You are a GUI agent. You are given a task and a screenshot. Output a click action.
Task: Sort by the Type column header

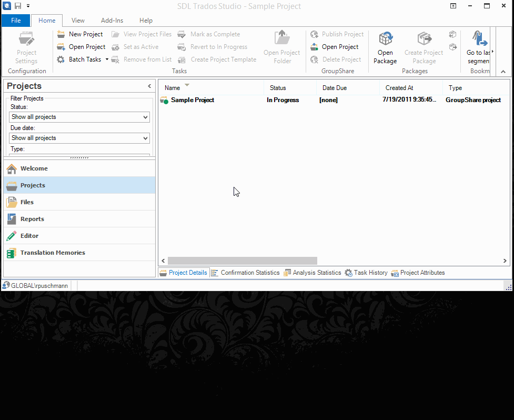tap(476, 87)
